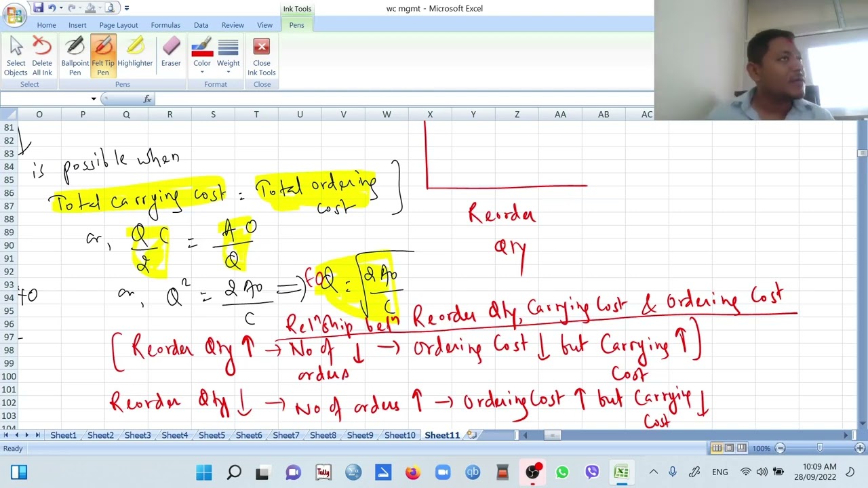Screen dimensions: 868x488
Task: Open the Insert ribbon tab
Action: coord(77,25)
